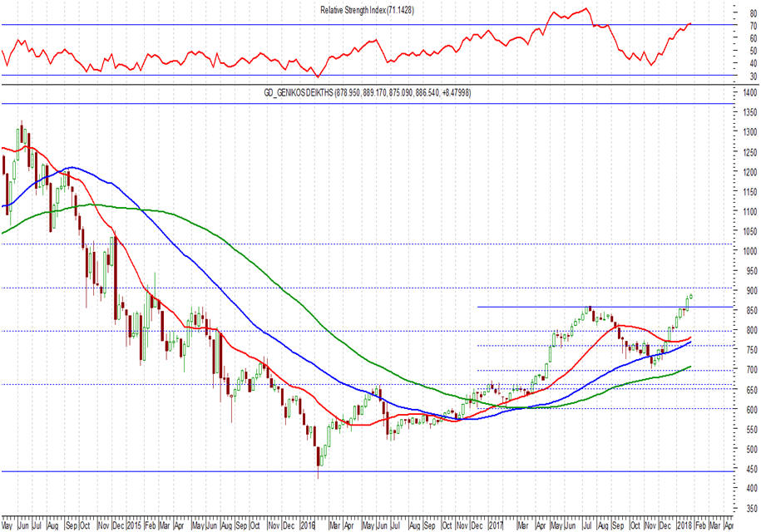Click the 2015 label on time axis

coord(135,525)
